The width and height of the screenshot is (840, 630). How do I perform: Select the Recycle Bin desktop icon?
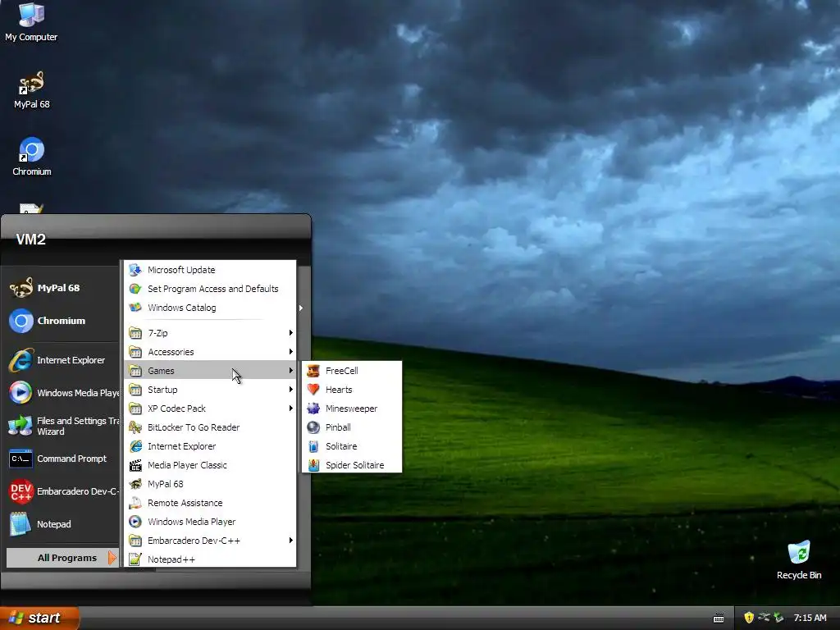(799, 560)
